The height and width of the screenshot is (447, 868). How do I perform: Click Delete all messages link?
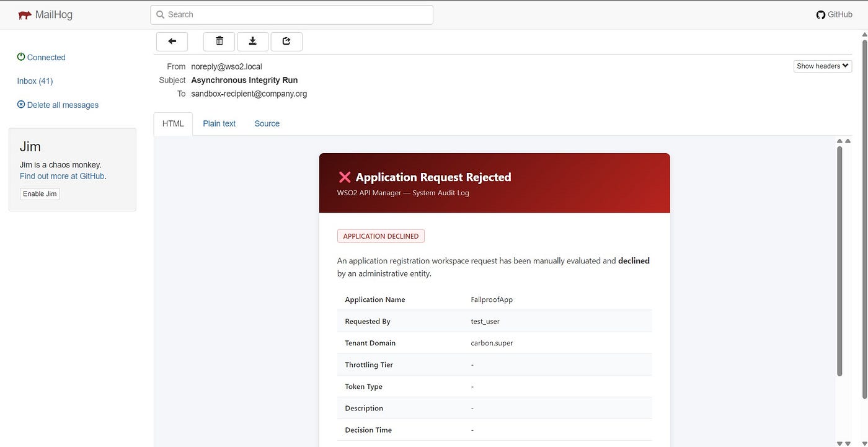(63, 105)
